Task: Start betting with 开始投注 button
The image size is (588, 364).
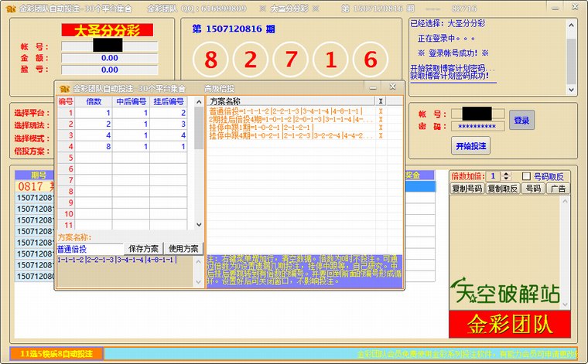Action: pos(470,145)
